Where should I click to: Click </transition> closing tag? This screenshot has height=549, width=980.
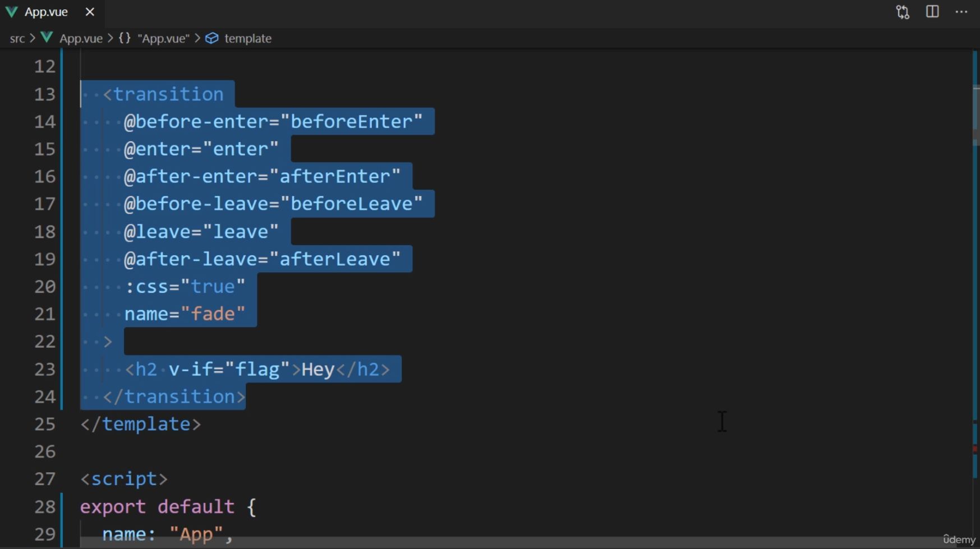point(174,396)
